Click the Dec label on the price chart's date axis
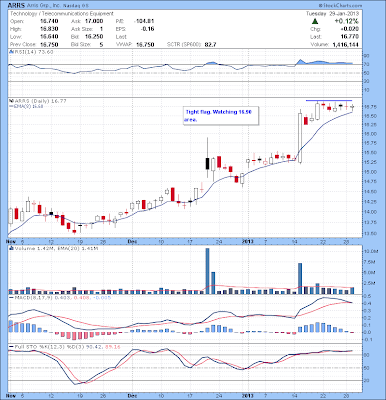 point(132,241)
